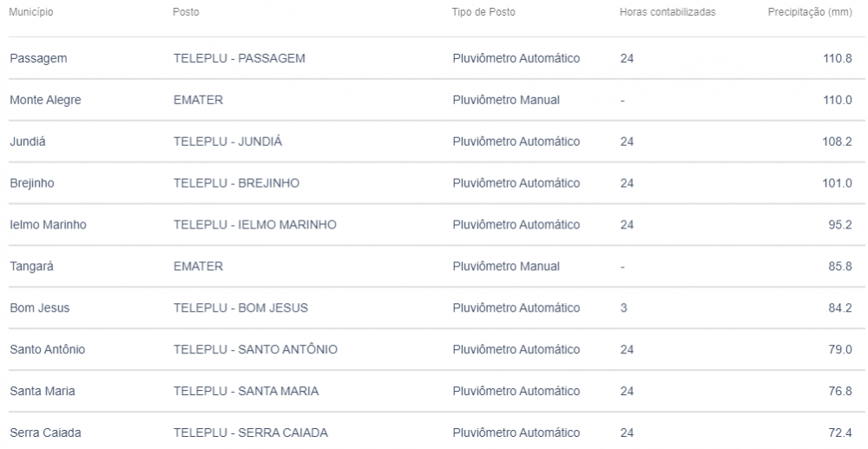Screen dimensions: 868x449
Task: Click Pluviômetro Manual in Monte Alegre row
Action: click(x=506, y=100)
